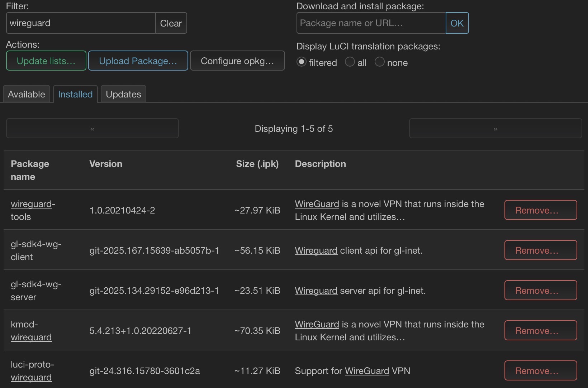588x388 pixels.
Task: Click the Version column header
Action: tap(106, 164)
